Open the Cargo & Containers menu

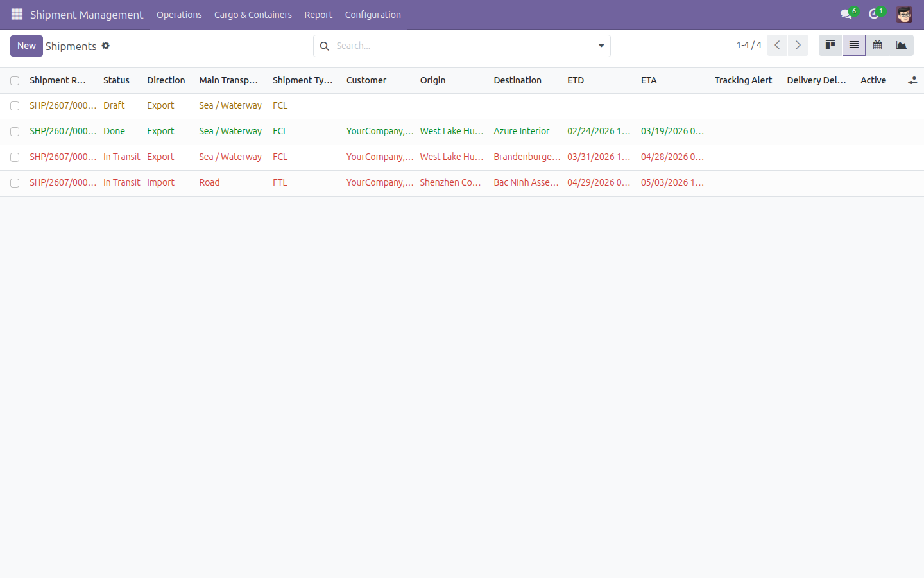(253, 15)
